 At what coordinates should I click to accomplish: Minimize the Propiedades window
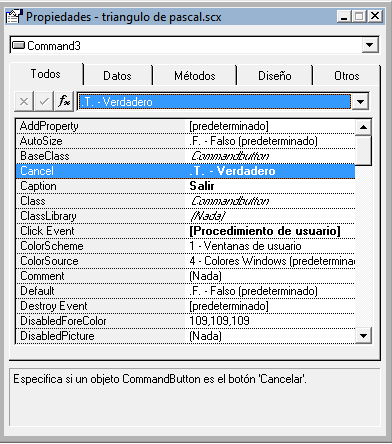click(x=344, y=16)
